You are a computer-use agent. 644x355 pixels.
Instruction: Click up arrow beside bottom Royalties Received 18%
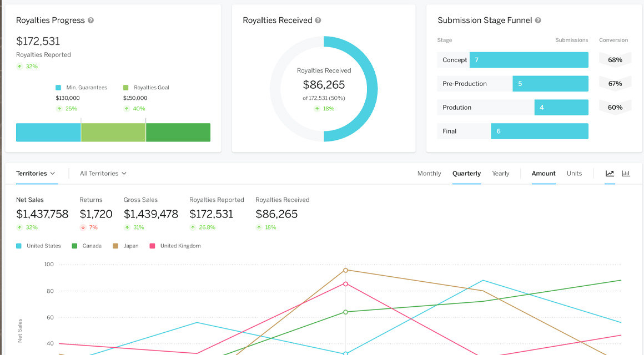[259, 227]
